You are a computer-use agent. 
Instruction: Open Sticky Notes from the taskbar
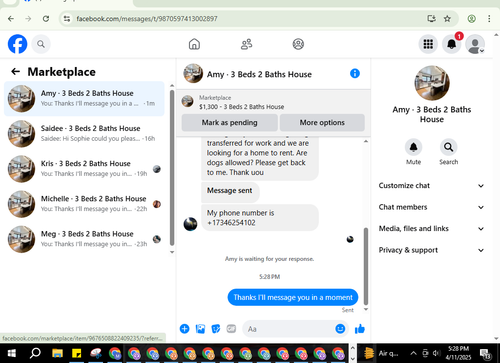(x=76, y=353)
